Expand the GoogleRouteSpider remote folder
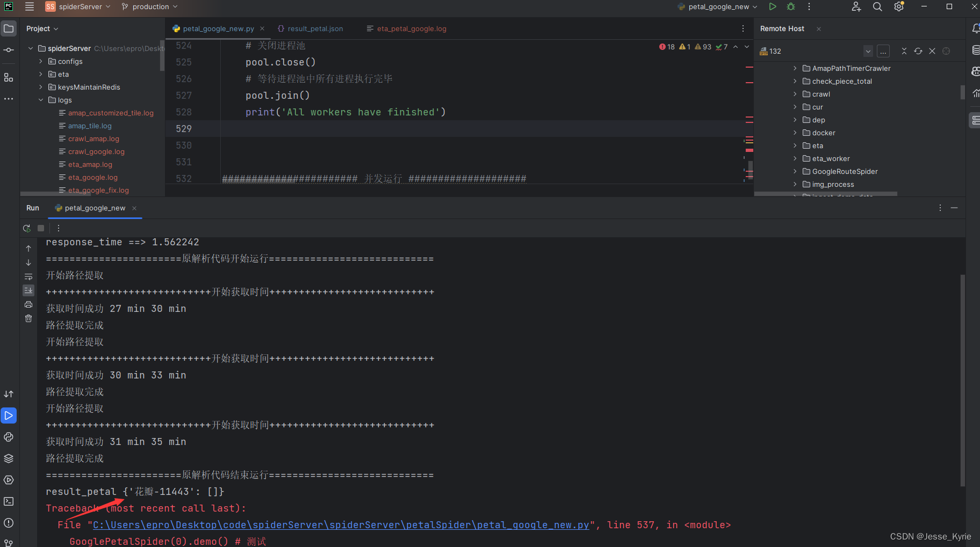 click(795, 171)
